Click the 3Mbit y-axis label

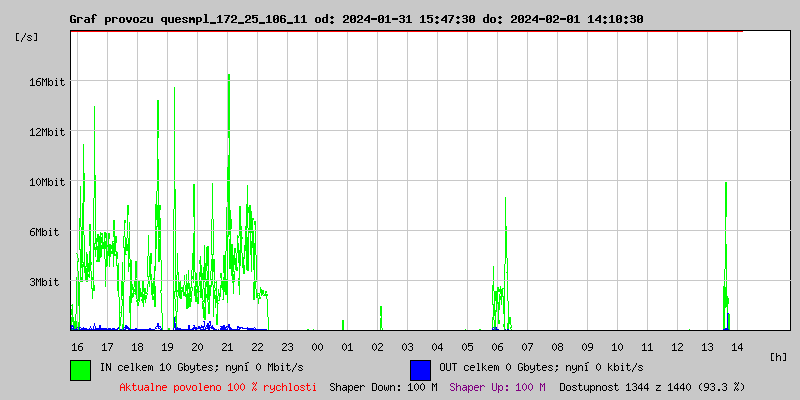pyautogui.click(x=46, y=282)
